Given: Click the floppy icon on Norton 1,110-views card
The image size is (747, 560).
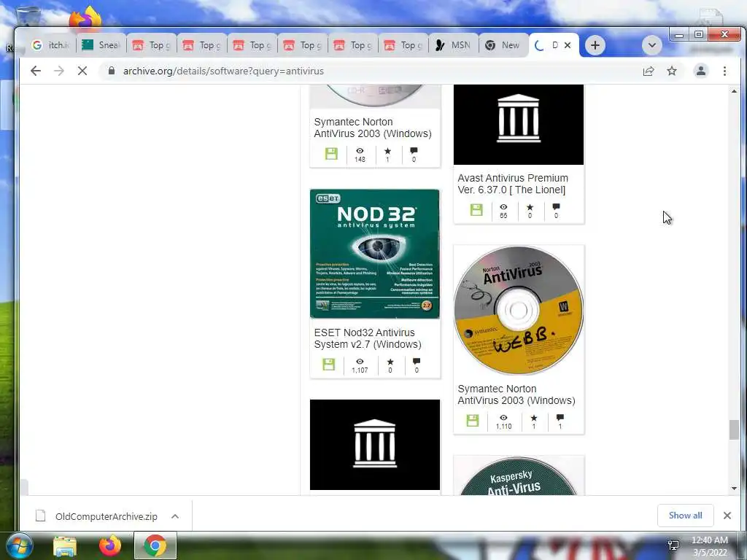Looking at the screenshot, I should [x=473, y=421].
